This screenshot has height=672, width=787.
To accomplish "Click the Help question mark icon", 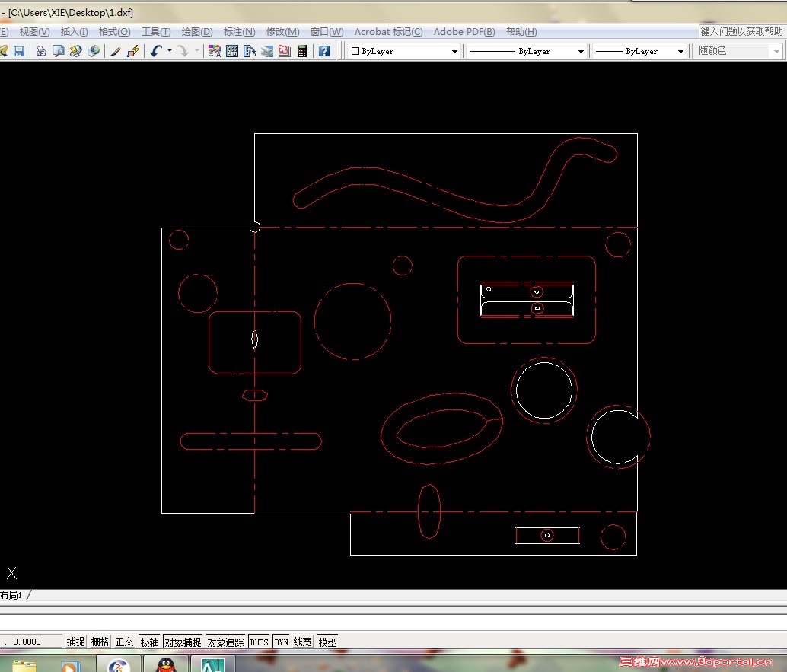I will (325, 51).
